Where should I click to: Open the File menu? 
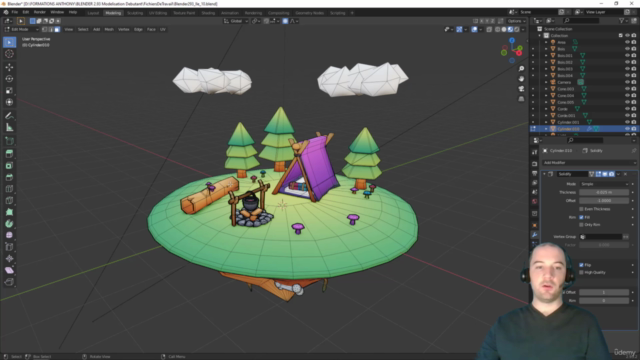tap(15, 12)
